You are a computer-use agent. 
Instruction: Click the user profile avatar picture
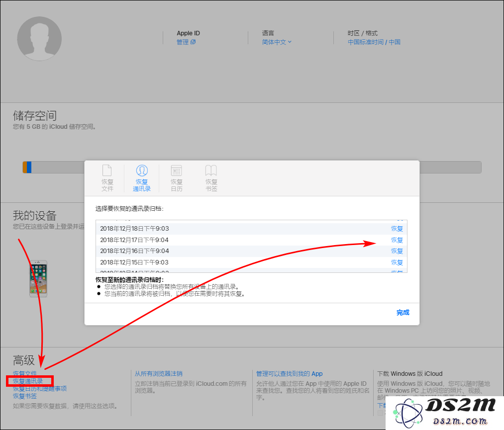click(39, 39)
